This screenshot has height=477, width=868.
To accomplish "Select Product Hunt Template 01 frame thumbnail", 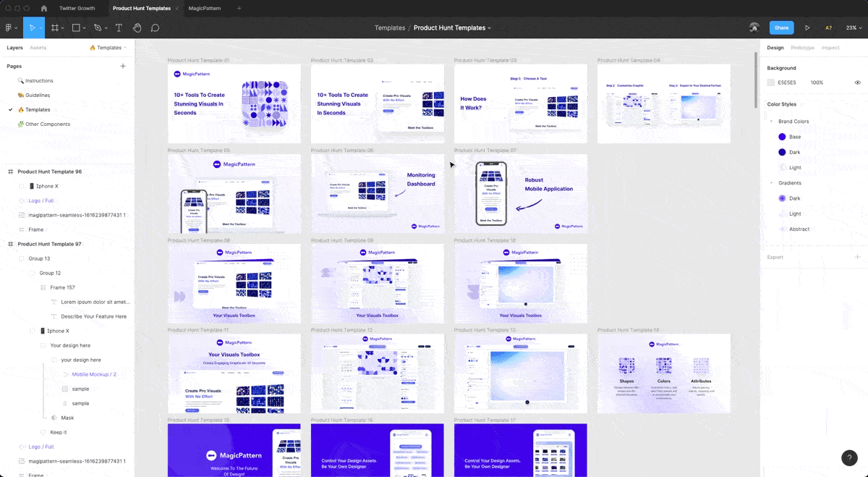I will (234, 104).
